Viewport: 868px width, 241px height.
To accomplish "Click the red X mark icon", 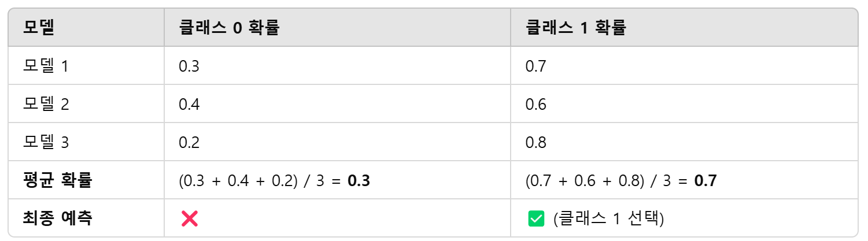I will (x=189, y=218).
